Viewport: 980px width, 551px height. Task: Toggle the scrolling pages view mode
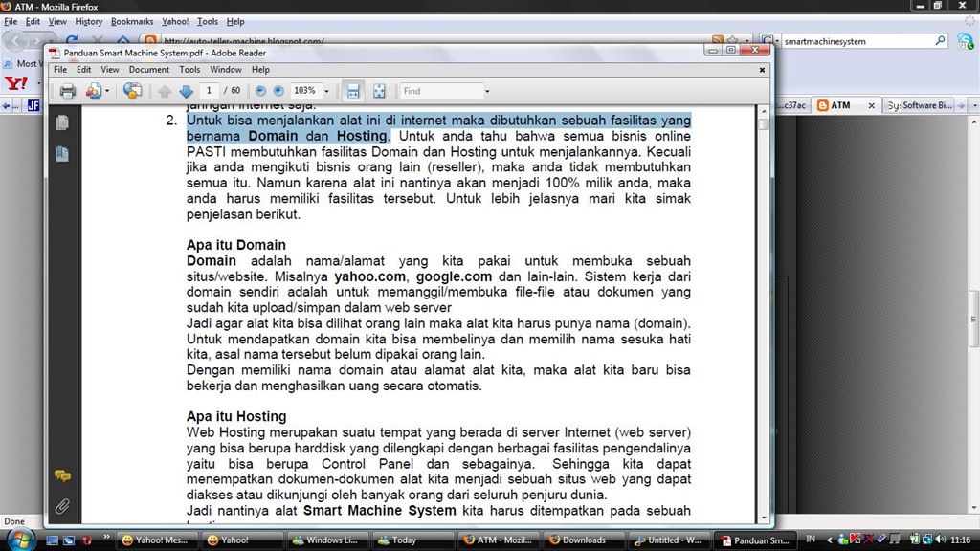click(x=353, y=91)
